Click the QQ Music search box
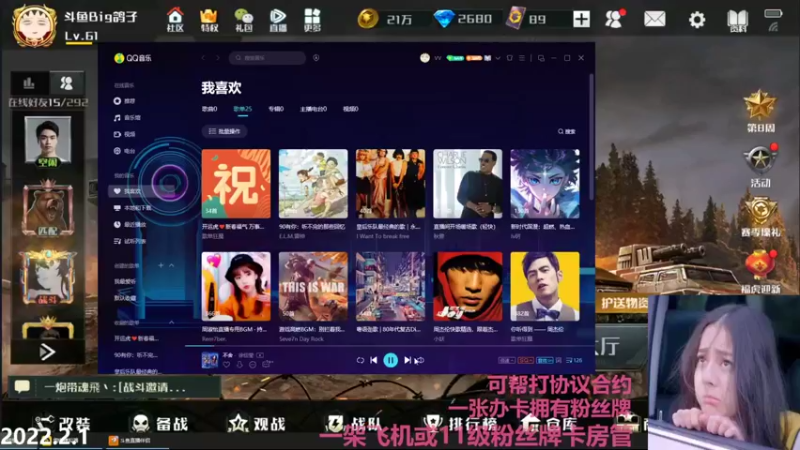The image size is (800, 450). tap(267, 58)
